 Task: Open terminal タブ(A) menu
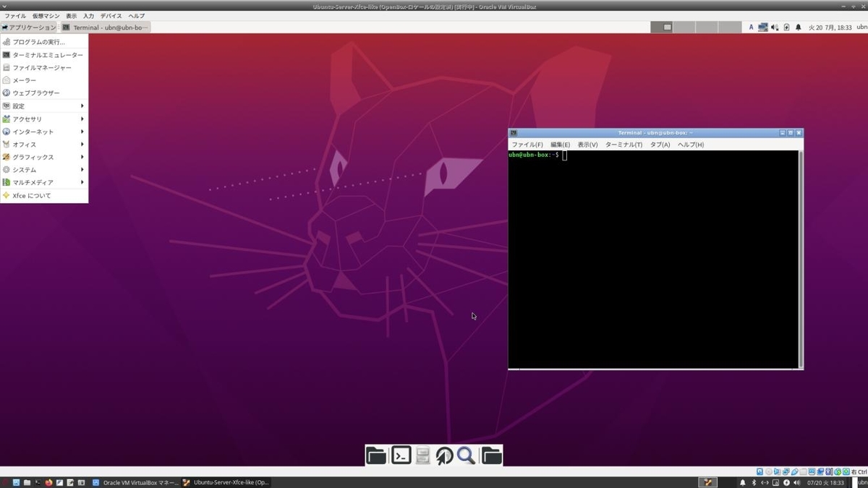660,145
